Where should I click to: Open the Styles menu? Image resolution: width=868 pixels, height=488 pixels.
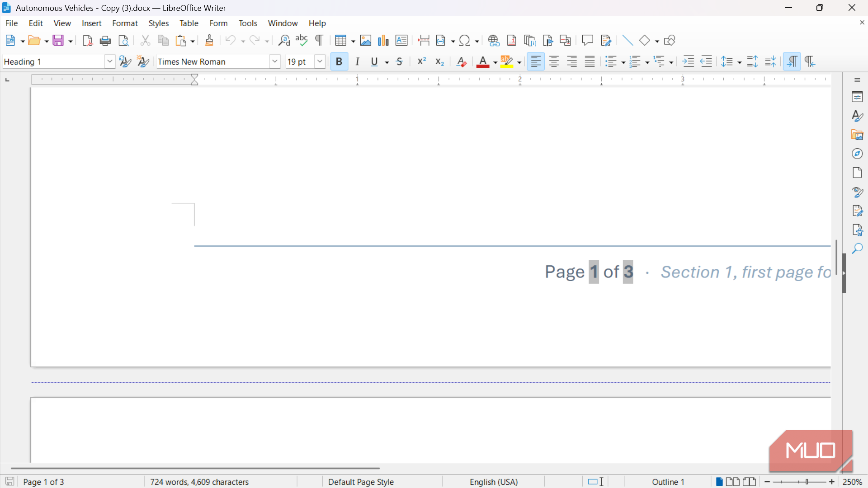coord(158,23)
